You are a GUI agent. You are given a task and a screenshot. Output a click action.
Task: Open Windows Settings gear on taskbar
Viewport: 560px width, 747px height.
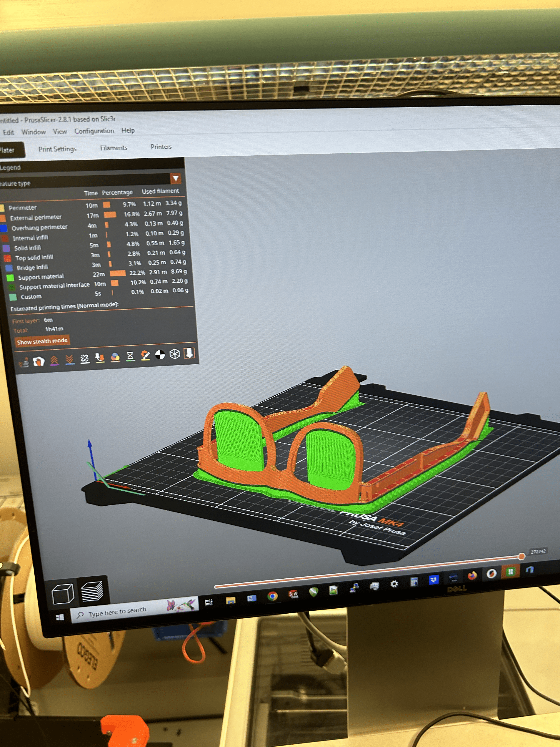[394, 584]
